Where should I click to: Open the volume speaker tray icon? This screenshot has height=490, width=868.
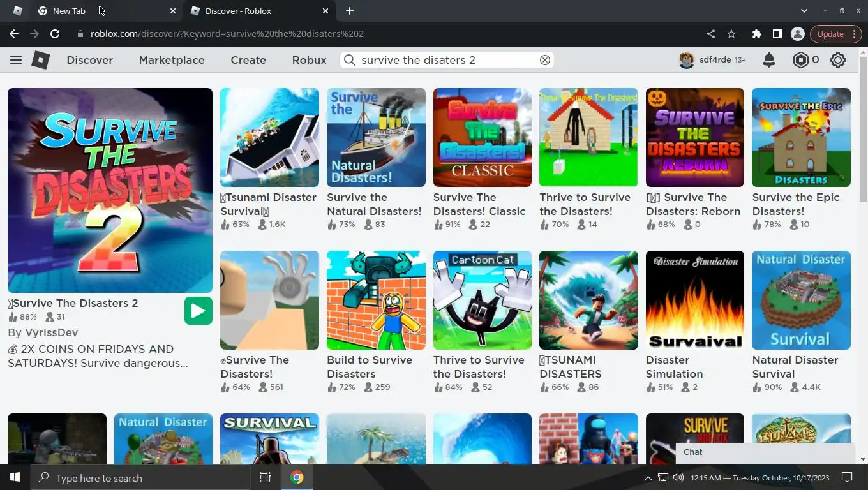(678, 477)
